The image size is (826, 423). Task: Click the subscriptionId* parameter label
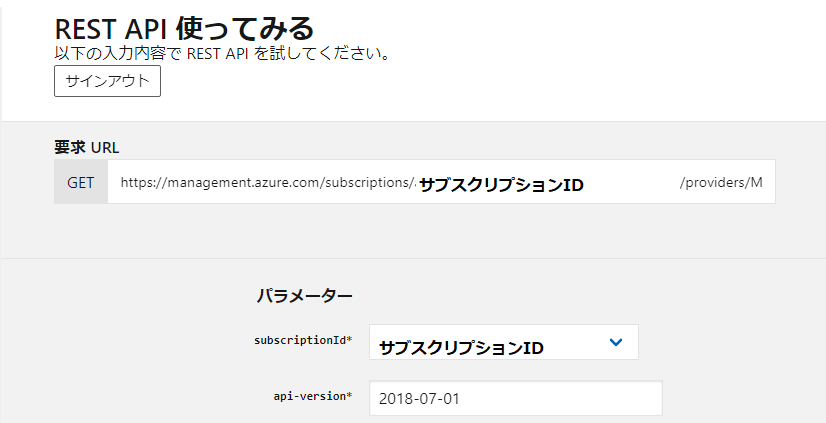pyautogui.click(x=303, y=340)
